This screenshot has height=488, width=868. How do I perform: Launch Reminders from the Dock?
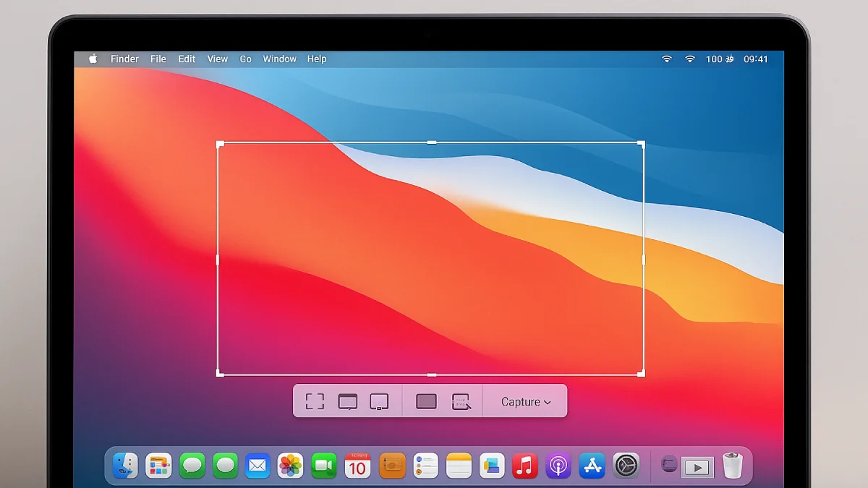coord(426,466)
